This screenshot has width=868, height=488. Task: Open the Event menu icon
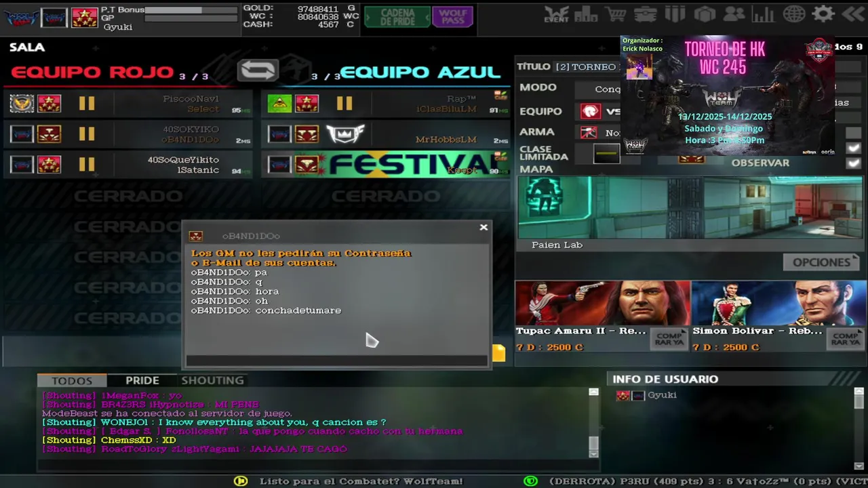pyautogui.click(x=557, y=14)
